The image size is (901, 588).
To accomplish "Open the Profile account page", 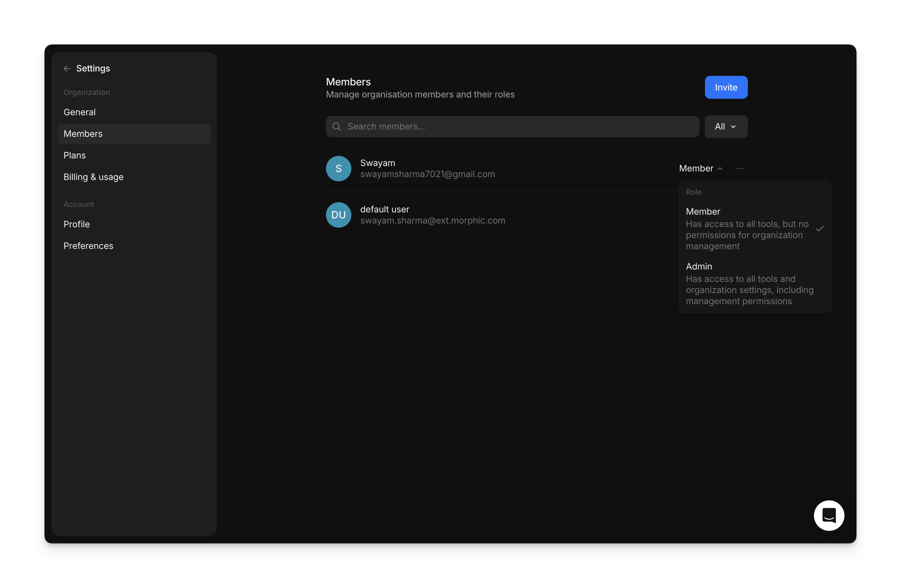I will pyautogui.click(x=77, y=224).
